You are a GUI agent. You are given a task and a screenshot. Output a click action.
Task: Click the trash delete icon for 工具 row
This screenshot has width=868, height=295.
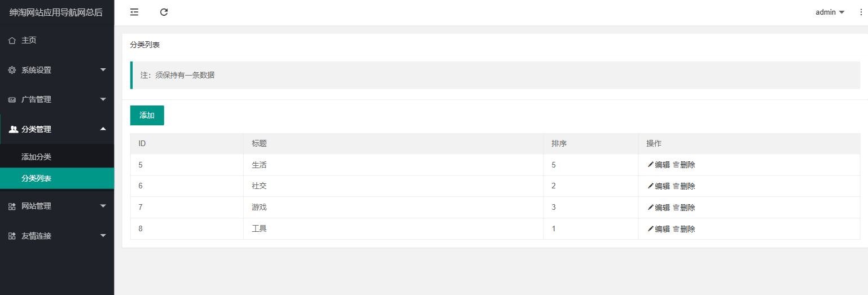pyautogui.click(x=676, y=229)
